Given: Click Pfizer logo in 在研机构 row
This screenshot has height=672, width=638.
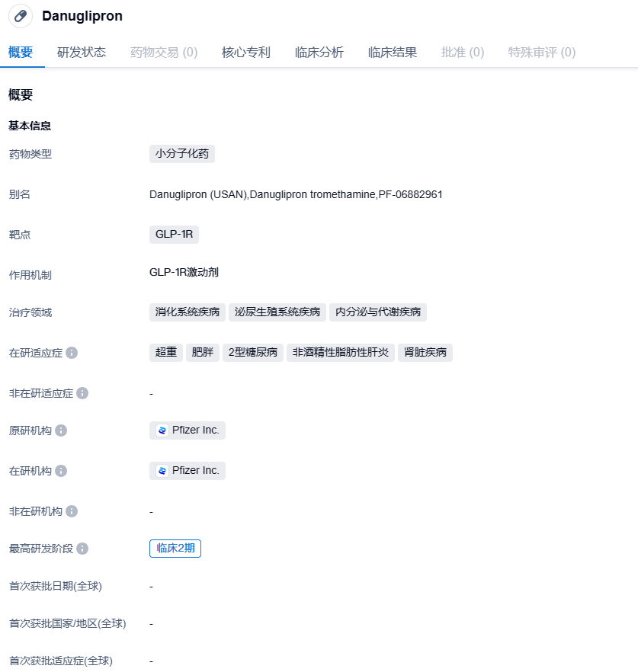Looking at the screenshot, I should [x=162, y=471].
